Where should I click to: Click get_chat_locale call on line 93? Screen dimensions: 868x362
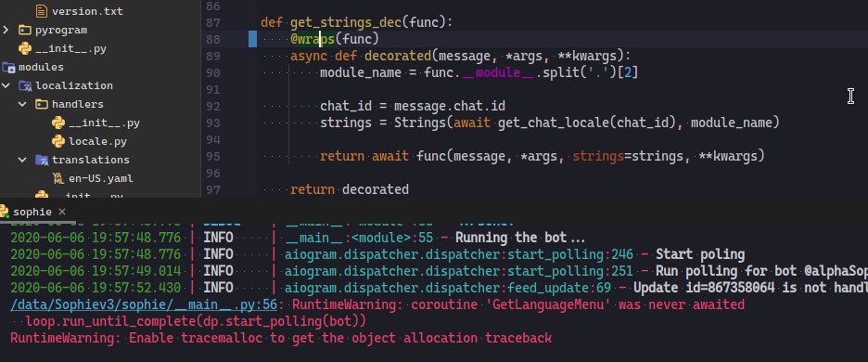(x=556, y=123)
